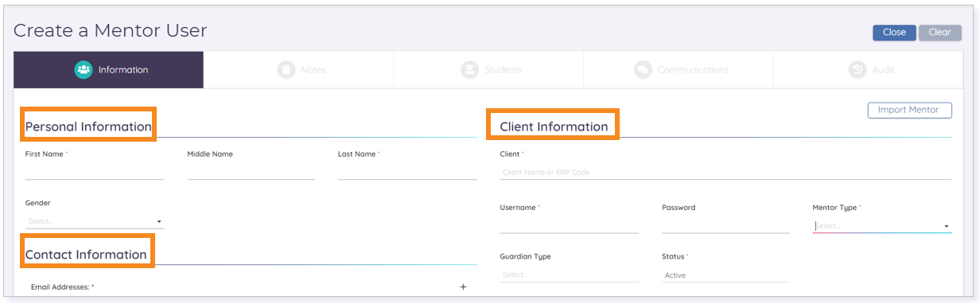Click the Contact Information heading
This screenshot has width=980, height=304.
coord(86,255)
